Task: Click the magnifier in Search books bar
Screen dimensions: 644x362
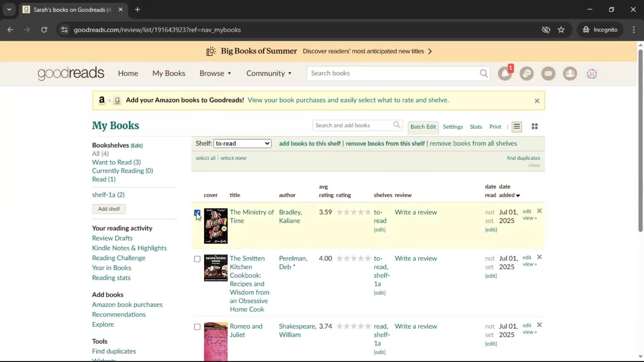Action: pos(484,73)
